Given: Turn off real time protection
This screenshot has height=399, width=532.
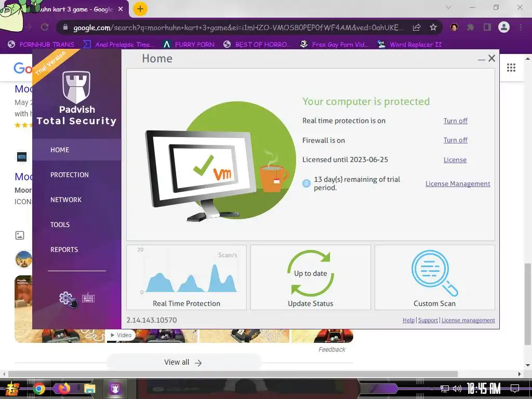Looking at the screenshot, I should pos(455,121).
